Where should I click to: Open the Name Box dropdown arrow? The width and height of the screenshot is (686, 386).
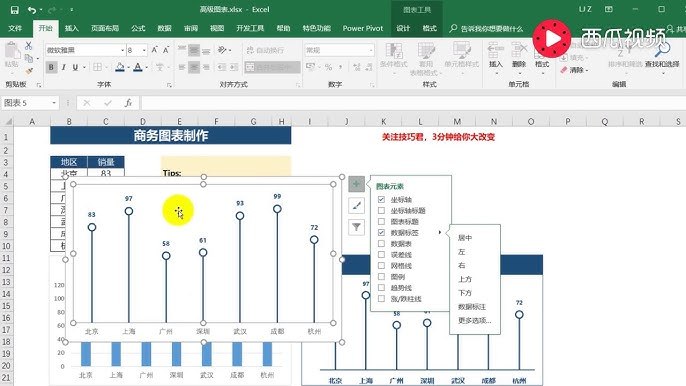(x=54, y=103)
